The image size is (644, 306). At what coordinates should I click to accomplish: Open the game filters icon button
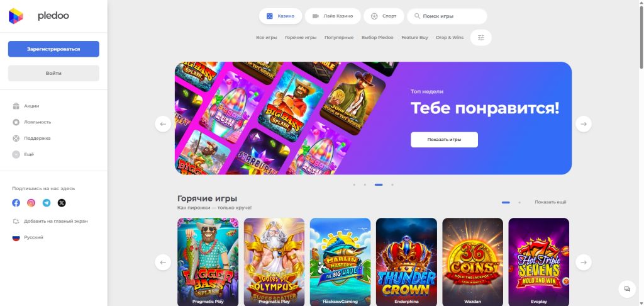481,37
